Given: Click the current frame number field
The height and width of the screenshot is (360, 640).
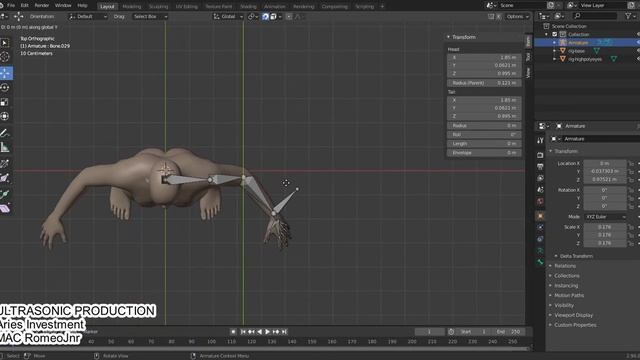Looking at the screenshot, I should [429, 332].
